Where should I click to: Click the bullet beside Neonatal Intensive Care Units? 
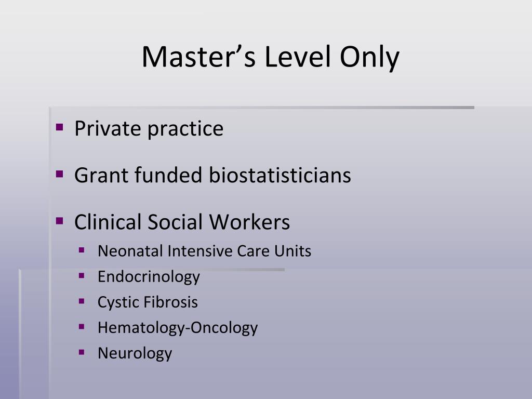pos(82,250)
